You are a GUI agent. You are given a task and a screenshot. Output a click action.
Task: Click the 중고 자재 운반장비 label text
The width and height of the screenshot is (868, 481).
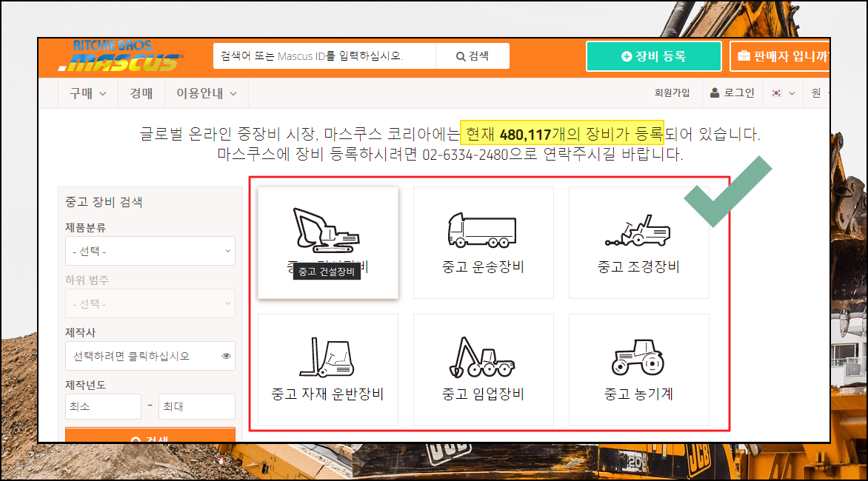point(327,394)
